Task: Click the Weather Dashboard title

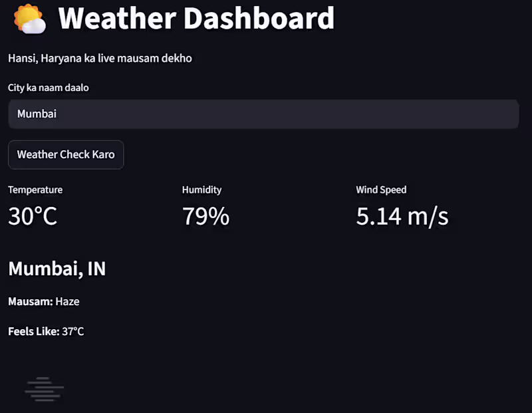Action: 196,19
